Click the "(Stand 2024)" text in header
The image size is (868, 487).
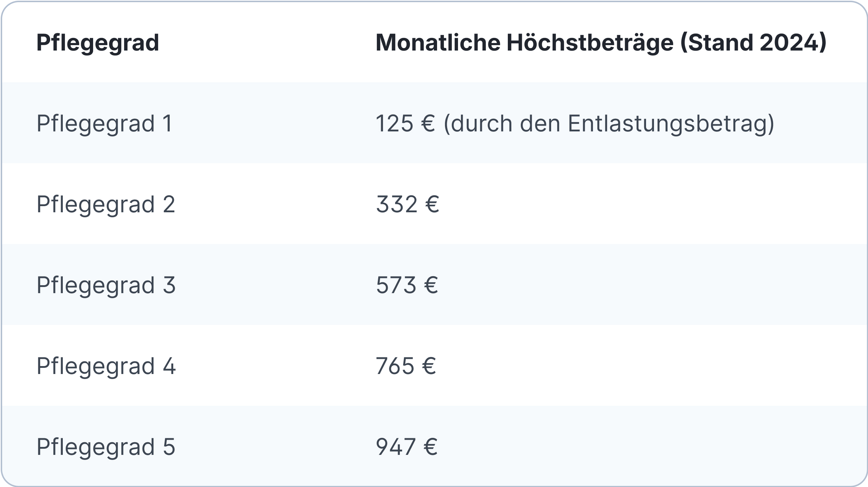(753, 43)
